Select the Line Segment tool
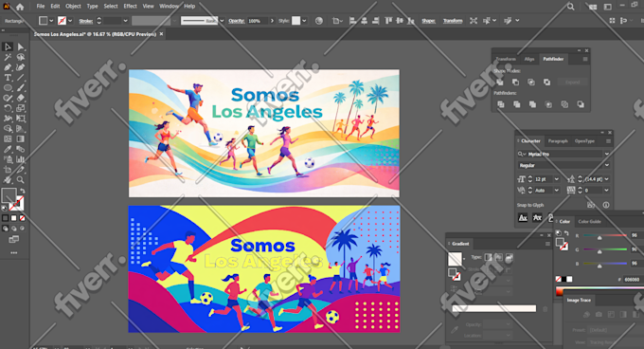This screenshot has width=644, height=349. (x=21, y=78)
